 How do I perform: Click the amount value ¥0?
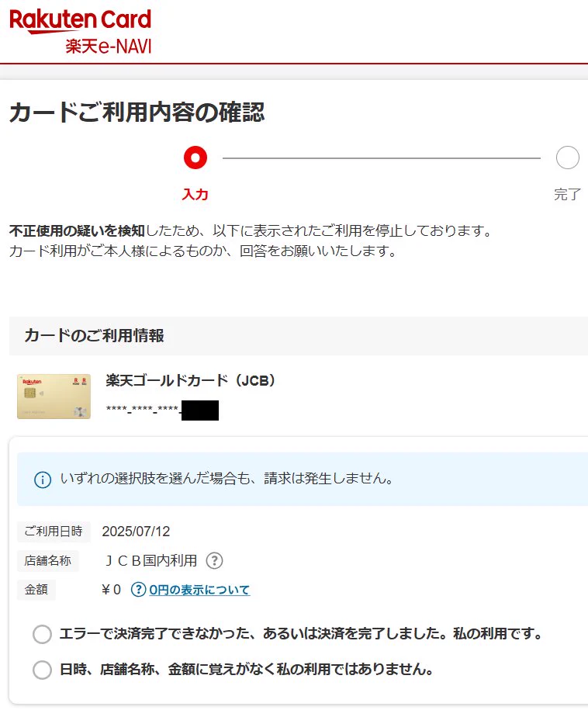[111, 590]
